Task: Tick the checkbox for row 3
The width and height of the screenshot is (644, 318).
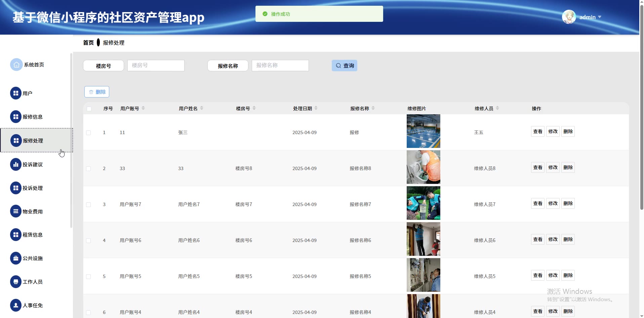Action: point(88,205)
